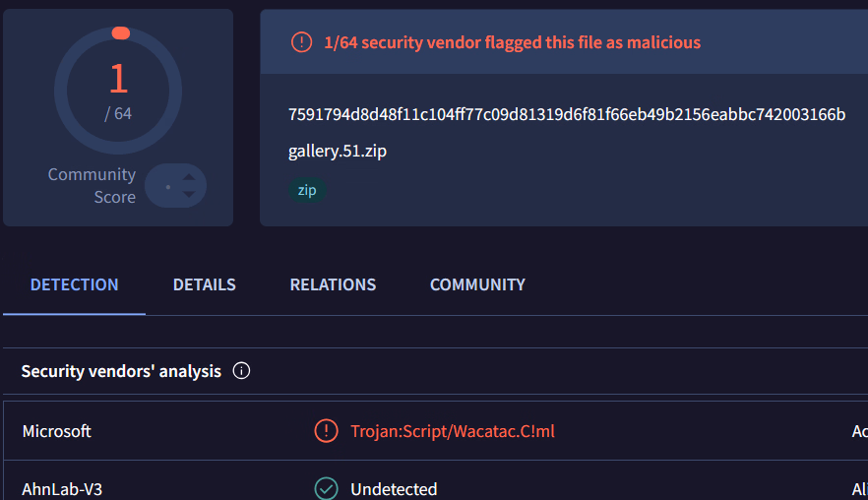Click the gallery.51.zip file name
The height and width of the screenshot is (500, 868).
coord(331,152)
